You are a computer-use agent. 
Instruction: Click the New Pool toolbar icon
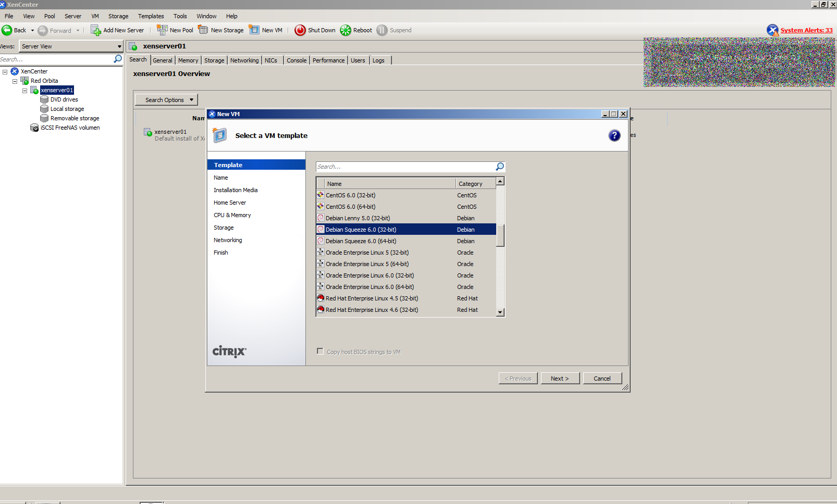[x=162, y=30]
